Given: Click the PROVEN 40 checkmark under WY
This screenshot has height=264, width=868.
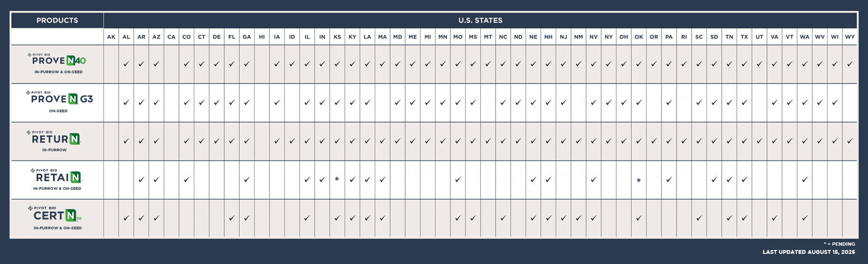Looking at the screenshot, I should coord(850,64).
